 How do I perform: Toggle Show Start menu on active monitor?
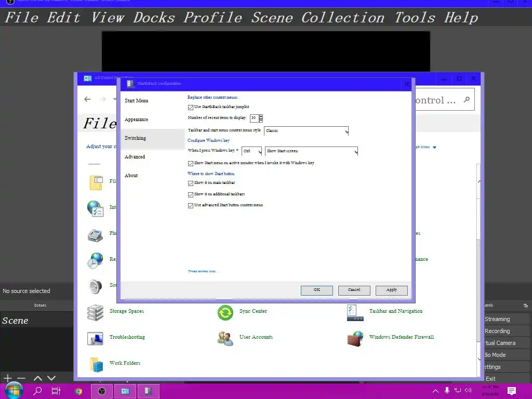pyautogui.click(x=190, y=164)
